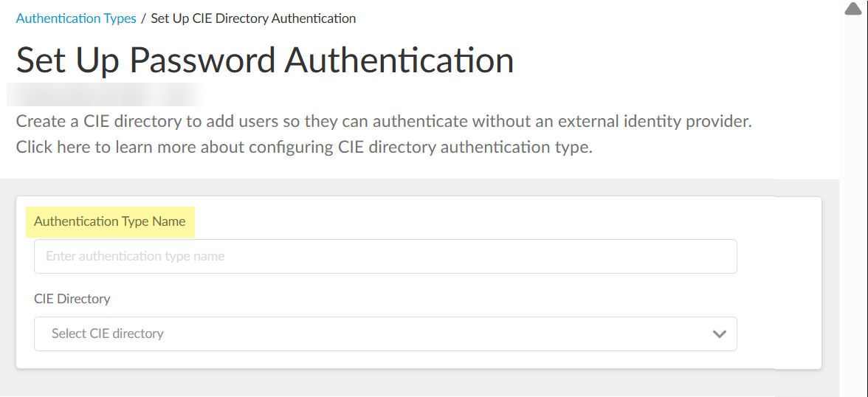Click the Set Up Password Authentication heading

265,60
